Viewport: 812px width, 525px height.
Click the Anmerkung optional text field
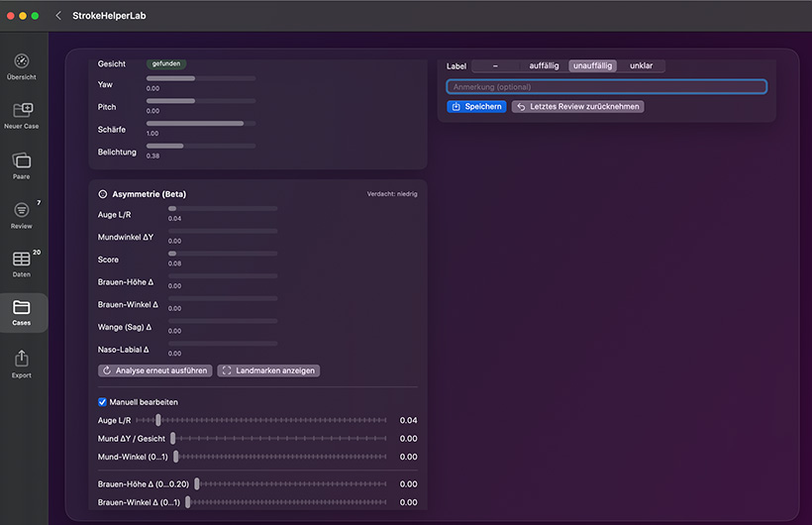(x=606, y=87)
